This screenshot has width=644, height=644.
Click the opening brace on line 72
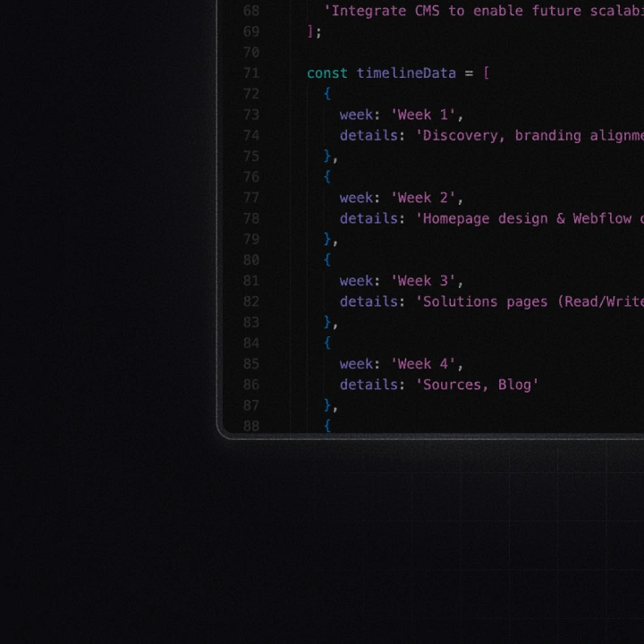pos(327,94)
